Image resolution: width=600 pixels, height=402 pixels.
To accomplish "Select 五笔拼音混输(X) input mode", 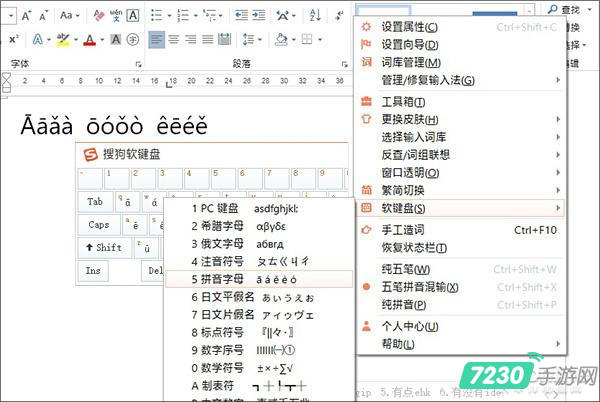I will [x=460, y=287].
